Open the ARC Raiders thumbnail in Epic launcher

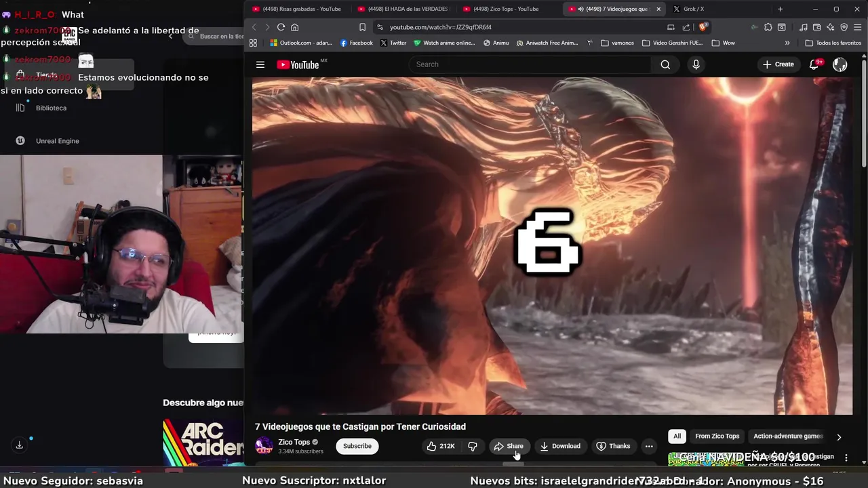pos(203,442)
